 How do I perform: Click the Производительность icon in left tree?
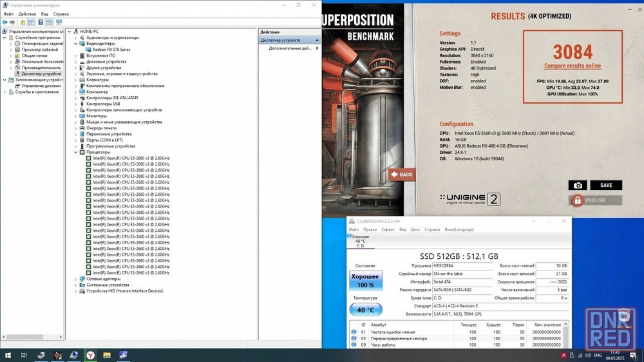click(17, 68)
